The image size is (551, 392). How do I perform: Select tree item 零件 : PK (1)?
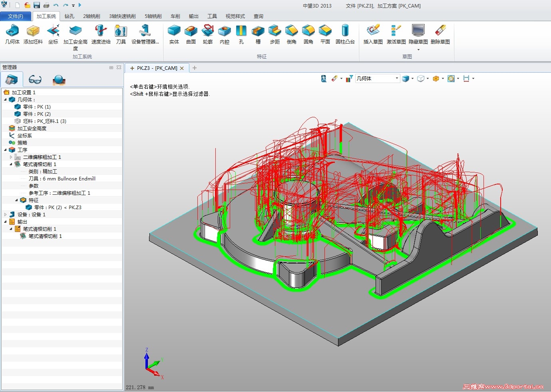[37, 107]
